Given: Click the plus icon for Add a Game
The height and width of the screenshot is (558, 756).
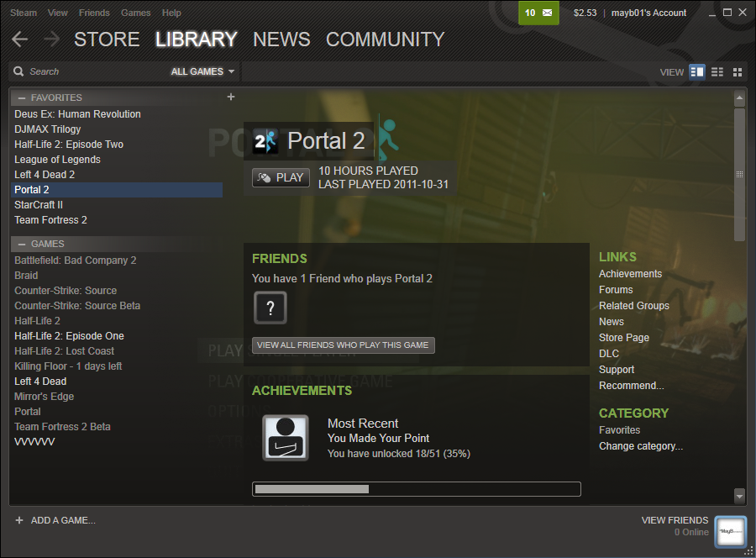Looking at the screenshot, I should pyautogui.click(x=19, y=520).
